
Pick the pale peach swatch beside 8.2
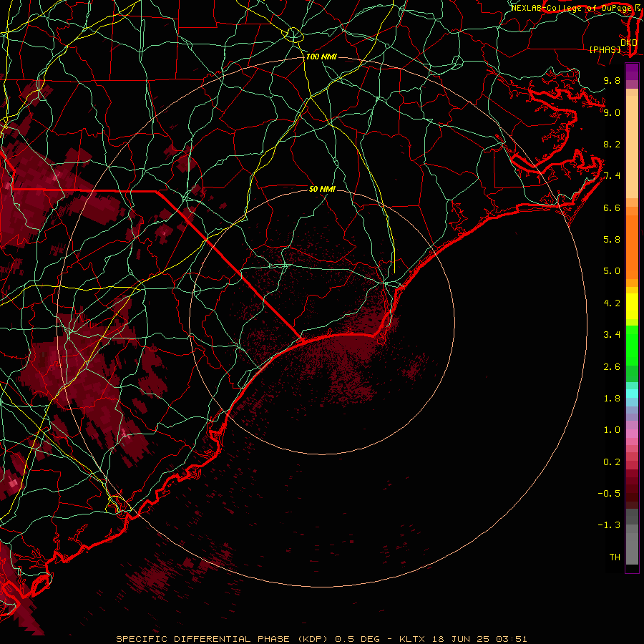pos(632,147)
